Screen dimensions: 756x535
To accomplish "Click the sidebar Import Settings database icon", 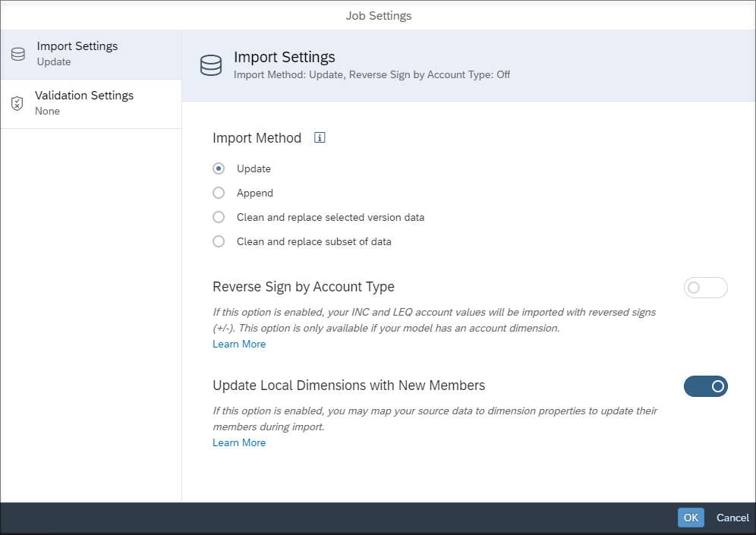I will (x=18, y=55).
